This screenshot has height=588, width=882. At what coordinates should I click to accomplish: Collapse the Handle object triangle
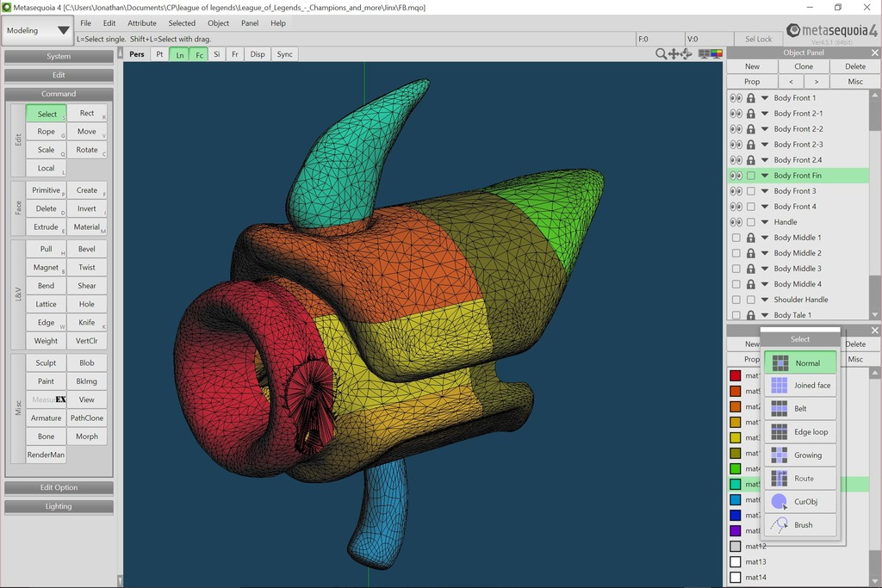765,222
